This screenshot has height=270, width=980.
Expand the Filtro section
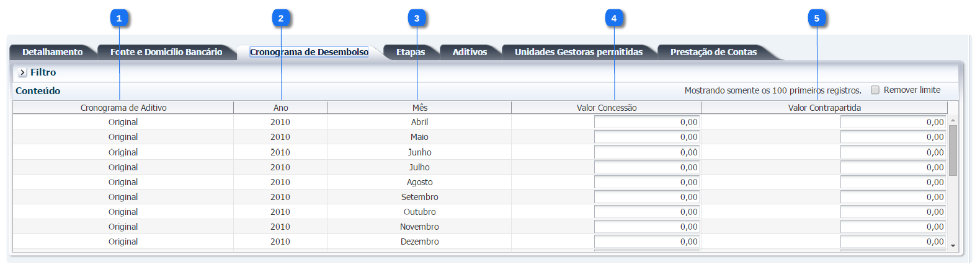23,72
